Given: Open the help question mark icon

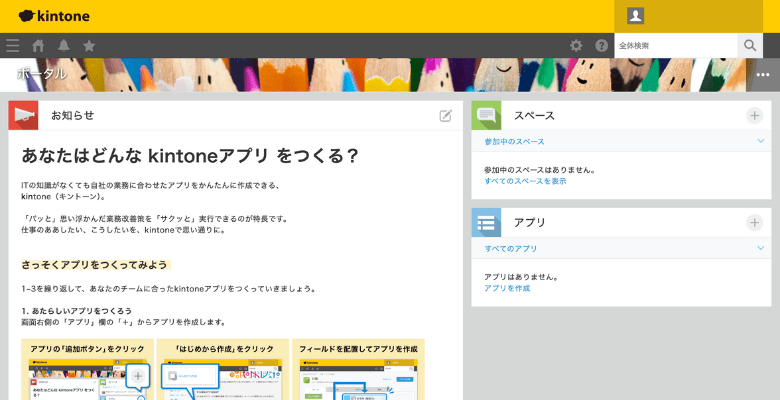Looking at the screenshot, I should [601, 46].
